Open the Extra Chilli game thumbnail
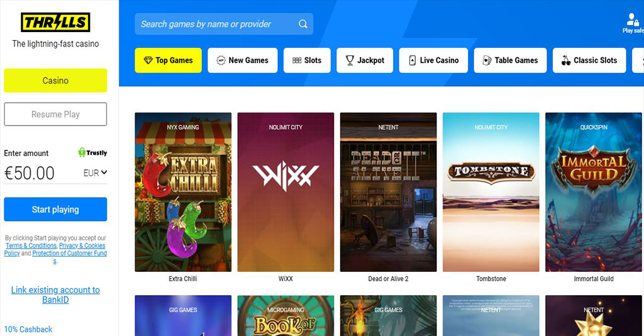644x336 pixels. [x=183, y=192]
